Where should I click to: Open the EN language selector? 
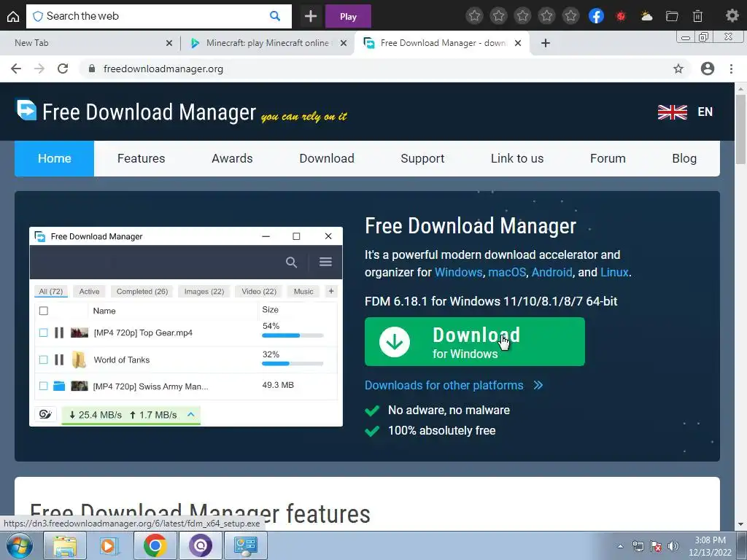705,112
